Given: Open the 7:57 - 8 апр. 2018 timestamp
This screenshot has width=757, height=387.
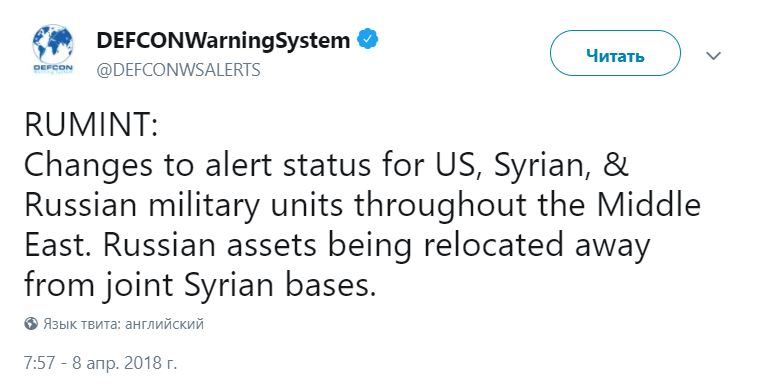Looking at the screenshot, I should coord(100,363).
